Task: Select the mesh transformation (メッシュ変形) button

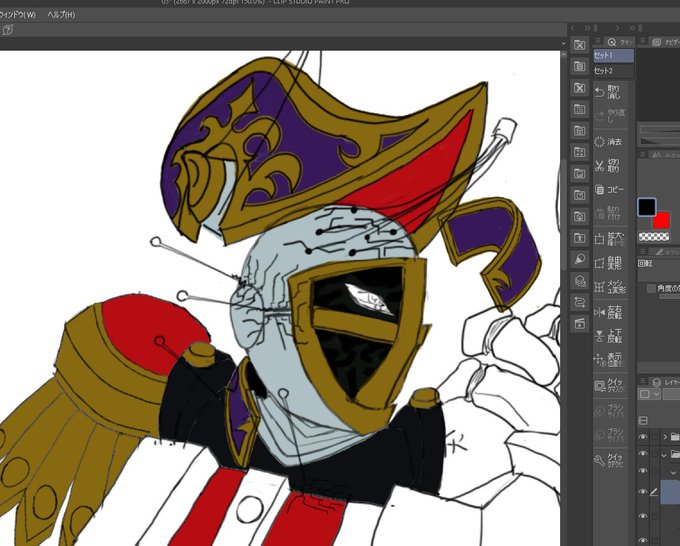Action: point(609,287)
